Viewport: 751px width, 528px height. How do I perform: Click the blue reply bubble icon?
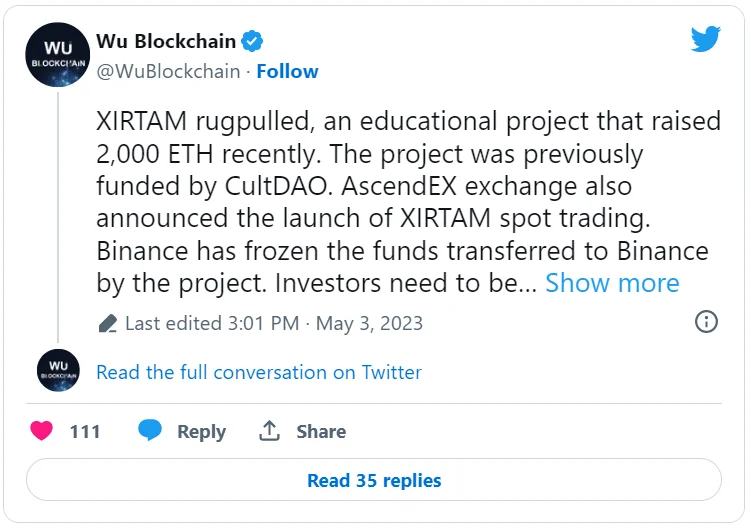point(150,431)
